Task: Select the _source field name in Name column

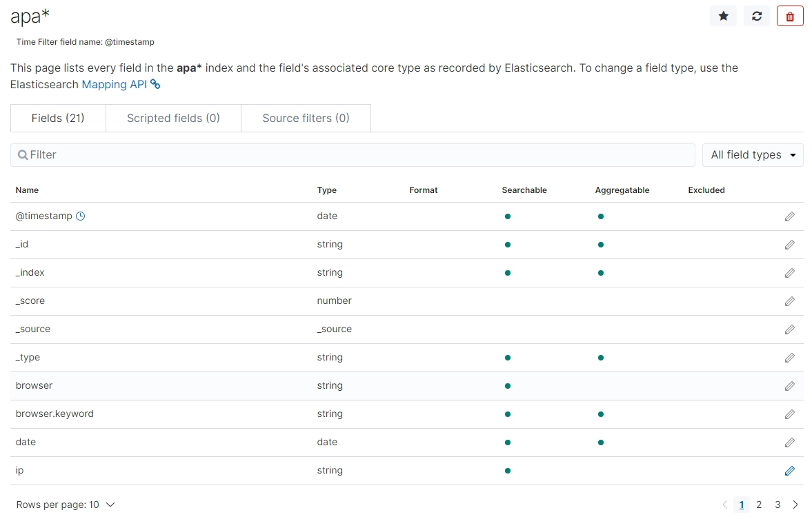Action: [32, 329]
